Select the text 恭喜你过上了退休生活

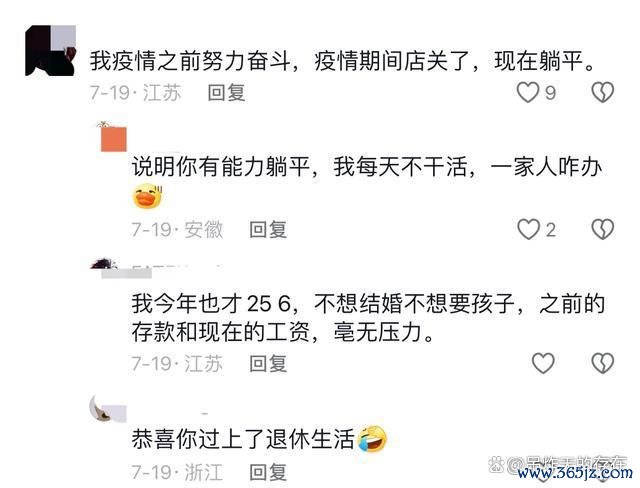pos(243,439)
